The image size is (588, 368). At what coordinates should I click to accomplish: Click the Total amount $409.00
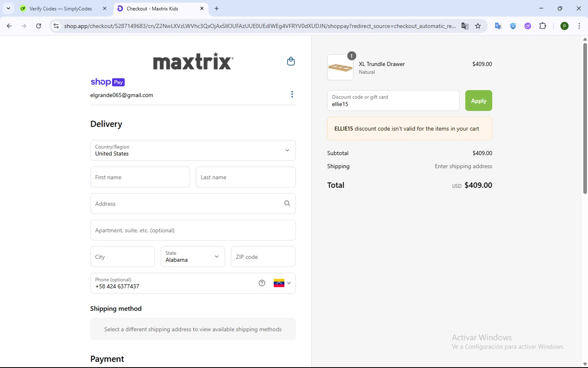pos(478,185)
